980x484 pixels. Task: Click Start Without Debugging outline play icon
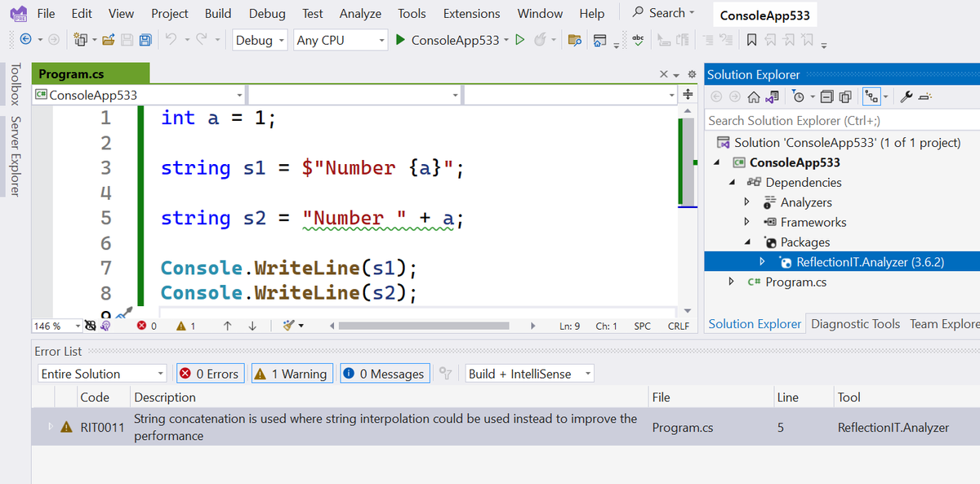click(519, 39)
